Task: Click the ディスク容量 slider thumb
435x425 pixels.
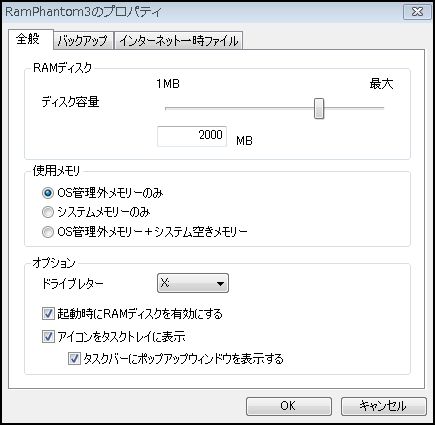Action: click(x=319, y=108)
